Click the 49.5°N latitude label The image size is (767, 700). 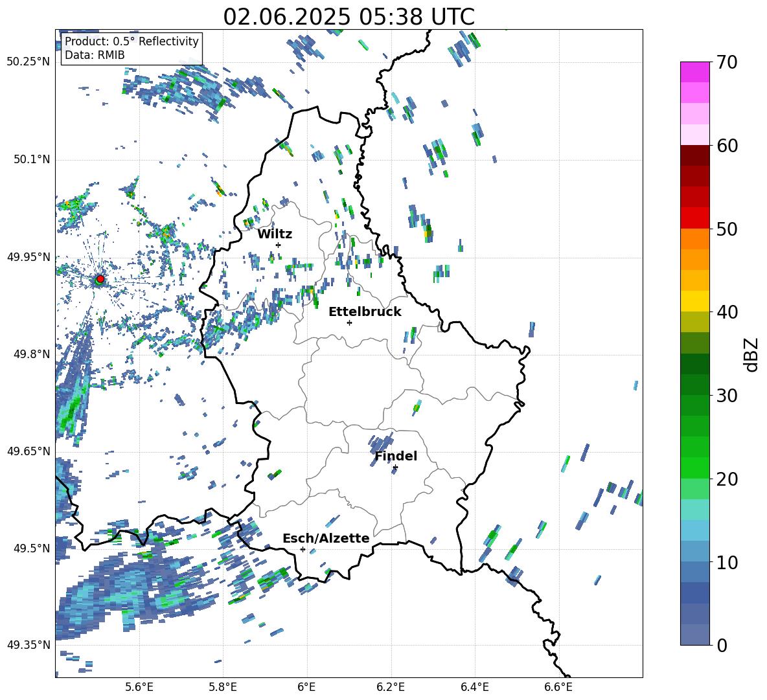[31, 548]
